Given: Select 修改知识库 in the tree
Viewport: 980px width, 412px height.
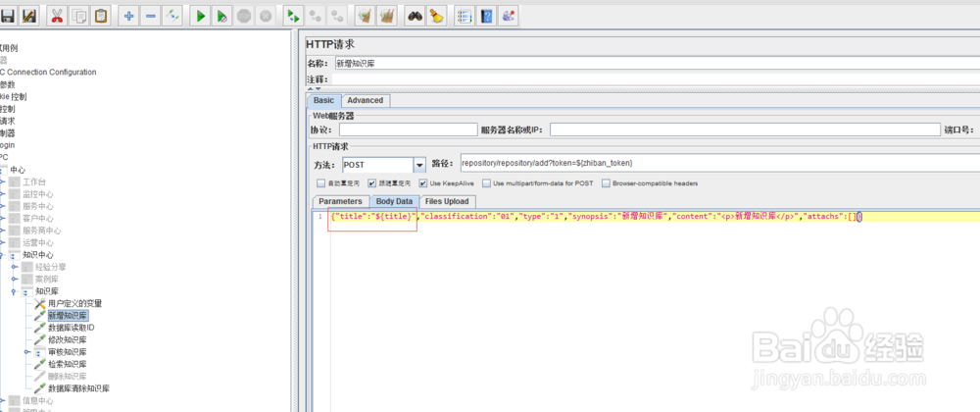Looking at the screenshot, I should (x=67, y=340).
